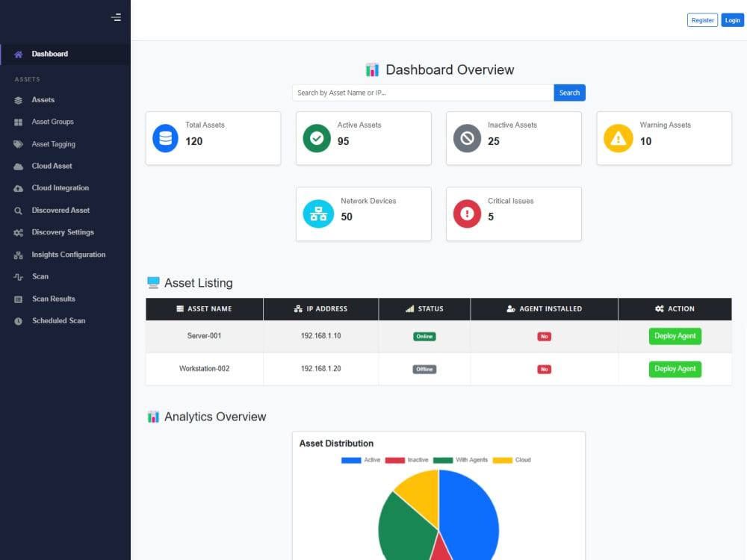Click the green Active Assets checkmark icon
The width and height of the screenshot is (747, 560).
pos(317,139)
